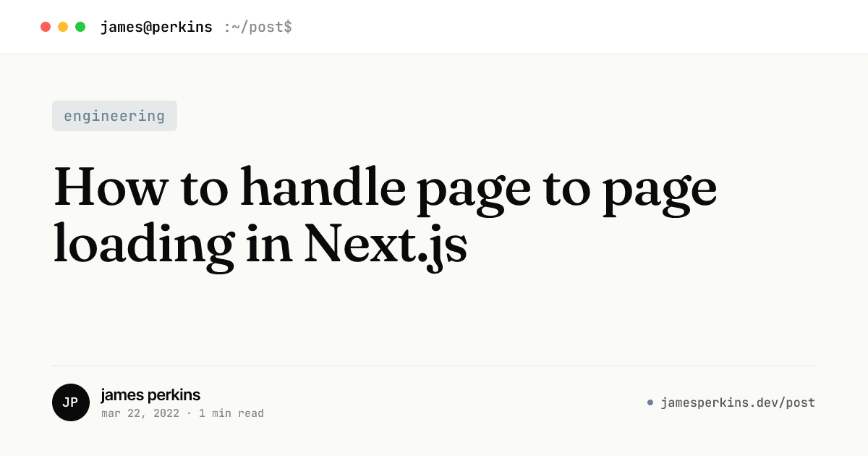
Task: Select the james@perkins terminal username
Action: (x=156, y=28)
